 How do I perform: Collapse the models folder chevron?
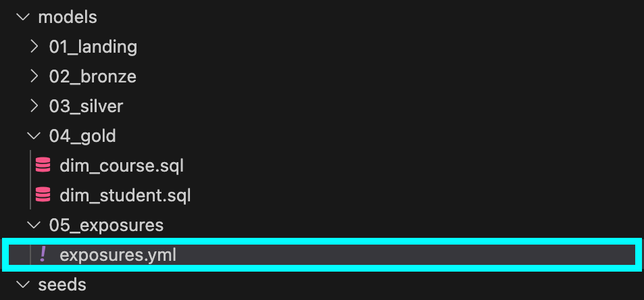click(23, 18)
